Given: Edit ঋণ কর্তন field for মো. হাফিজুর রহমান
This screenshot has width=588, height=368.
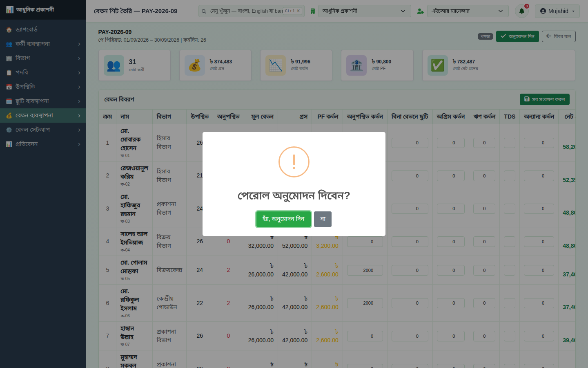Looking at the screenshot, I should 484,209.
